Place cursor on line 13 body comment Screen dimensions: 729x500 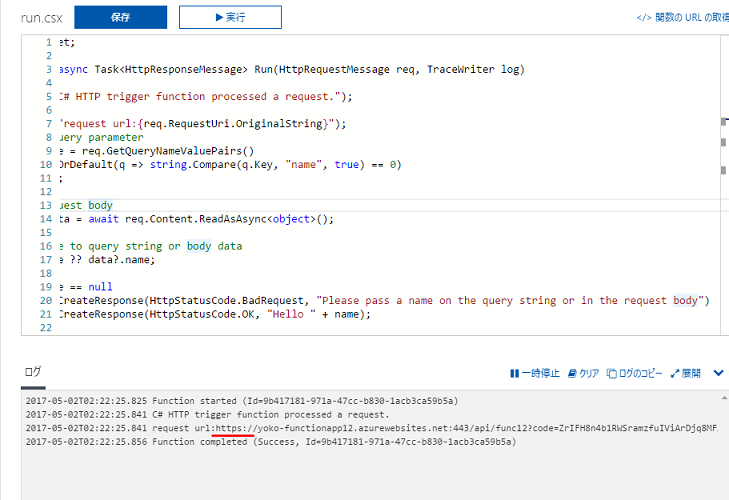[86, 205]
